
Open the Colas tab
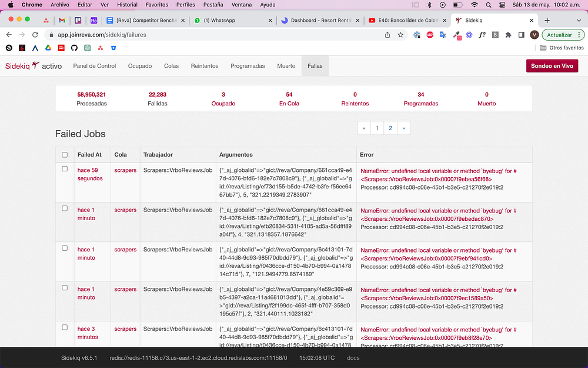[171, 66]
